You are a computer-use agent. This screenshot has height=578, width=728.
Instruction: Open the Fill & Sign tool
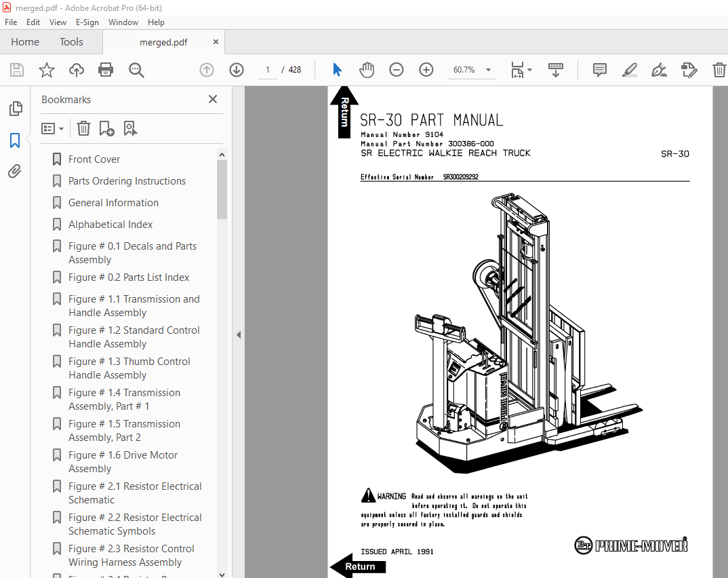658,69
